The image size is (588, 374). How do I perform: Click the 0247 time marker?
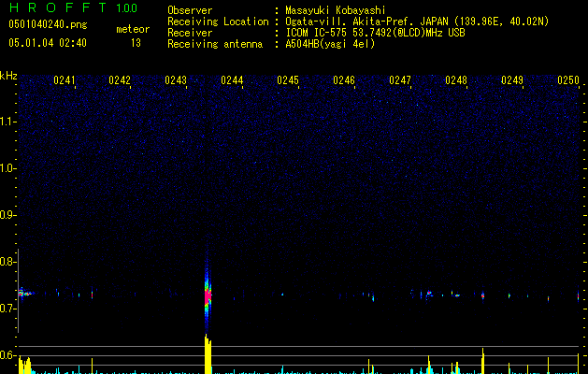(400, 80)
